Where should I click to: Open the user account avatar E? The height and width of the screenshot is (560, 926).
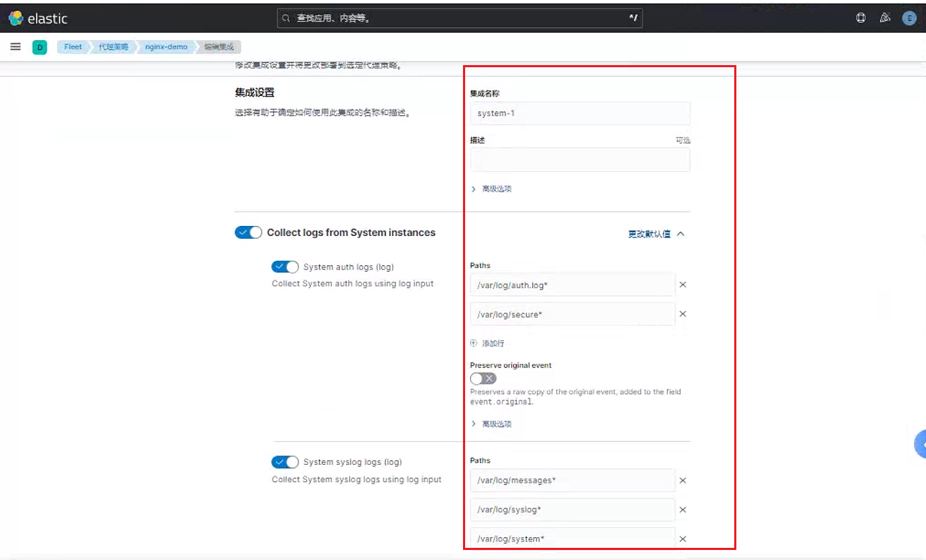click(910, 18)
